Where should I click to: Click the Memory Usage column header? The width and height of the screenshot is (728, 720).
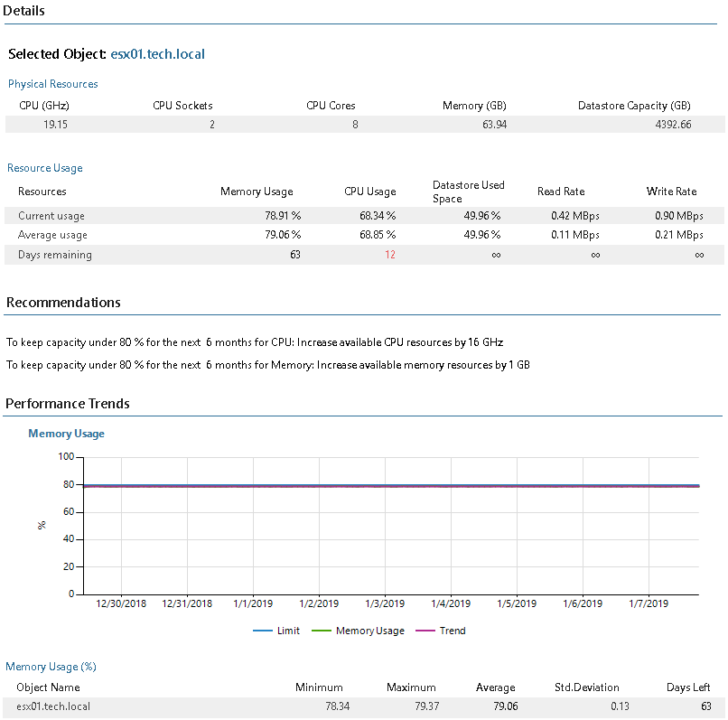pos(257,192)
